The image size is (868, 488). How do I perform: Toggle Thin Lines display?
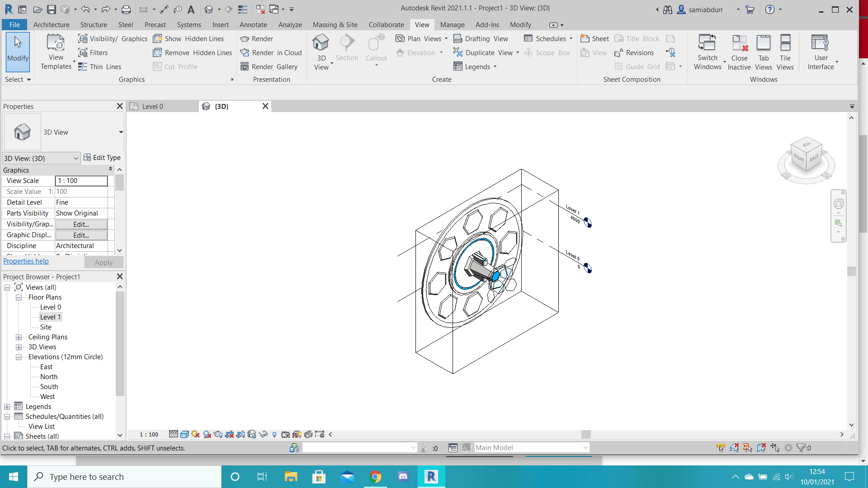pos(99,67)
